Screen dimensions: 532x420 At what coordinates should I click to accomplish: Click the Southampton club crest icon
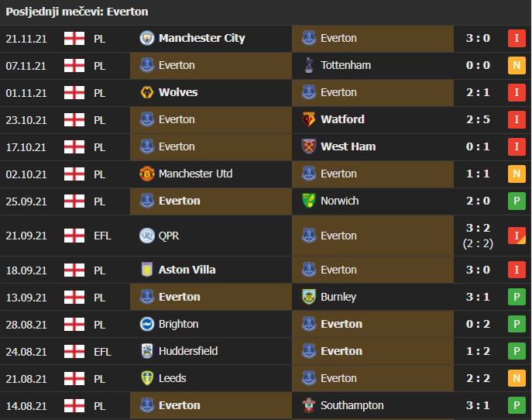click(x=309, y=405)
